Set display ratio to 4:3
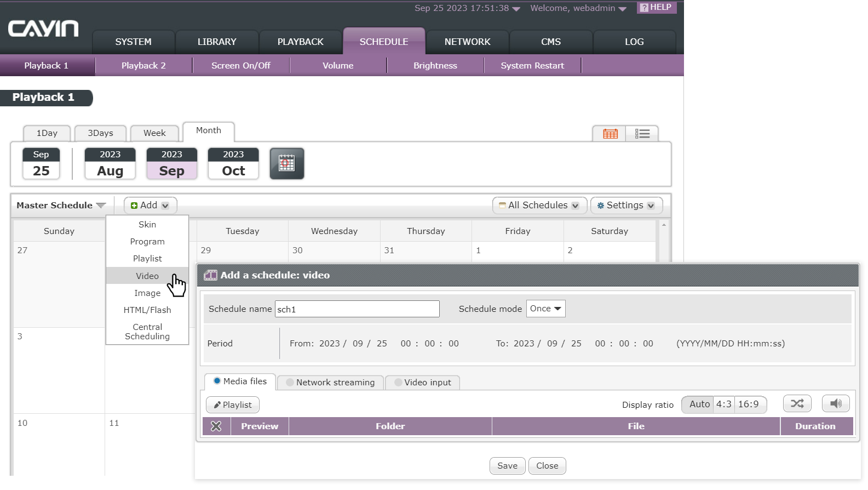 click(x=724, y=404)
